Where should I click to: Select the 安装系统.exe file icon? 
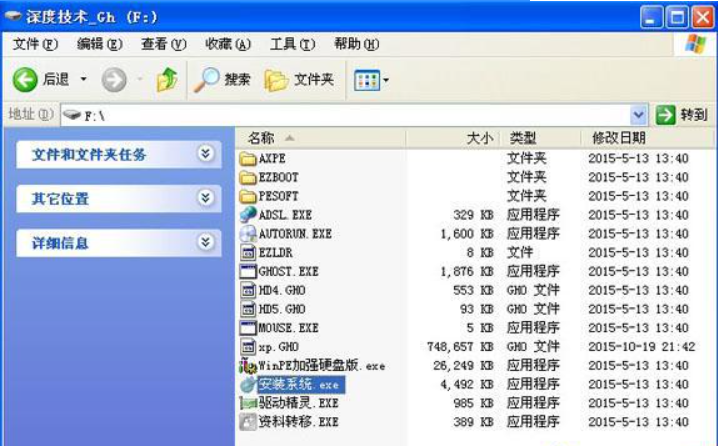[249, 384]
